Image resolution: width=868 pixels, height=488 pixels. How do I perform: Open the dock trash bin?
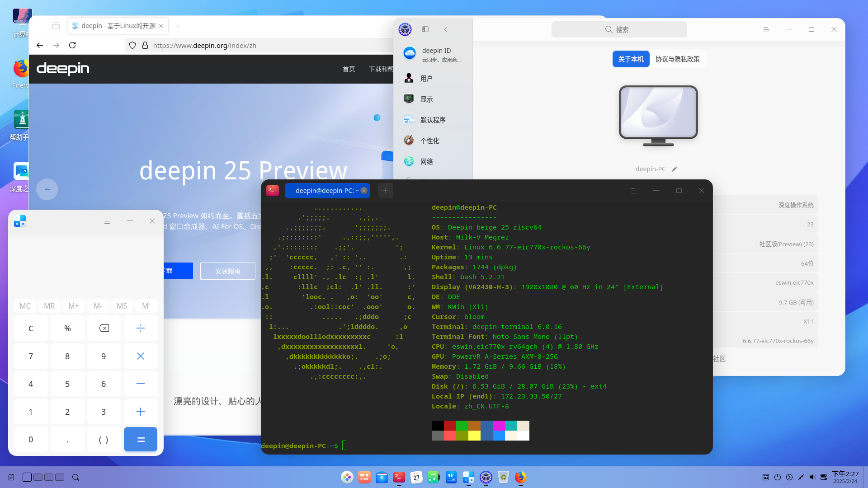pyautogui.click(x=503, y=477)
